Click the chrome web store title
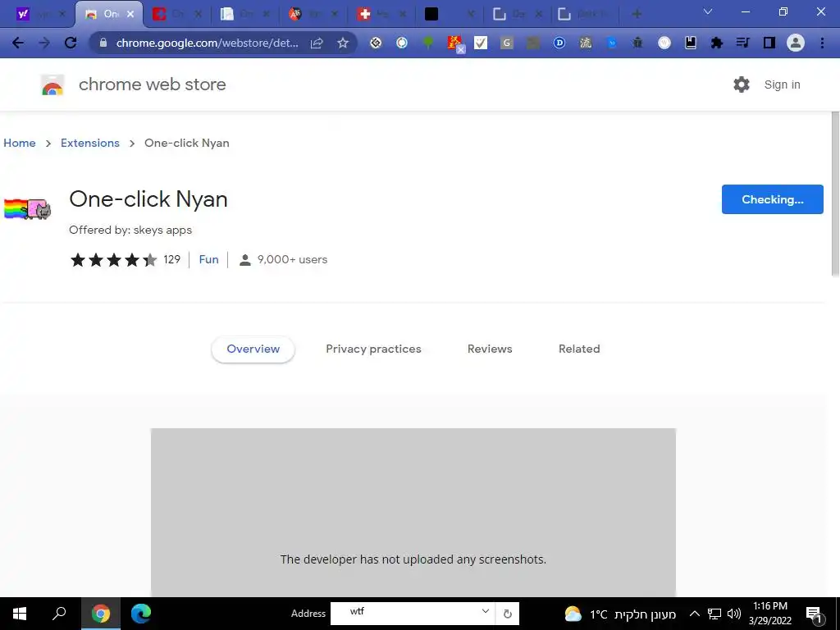840x630 pixels. pos(152,84)
